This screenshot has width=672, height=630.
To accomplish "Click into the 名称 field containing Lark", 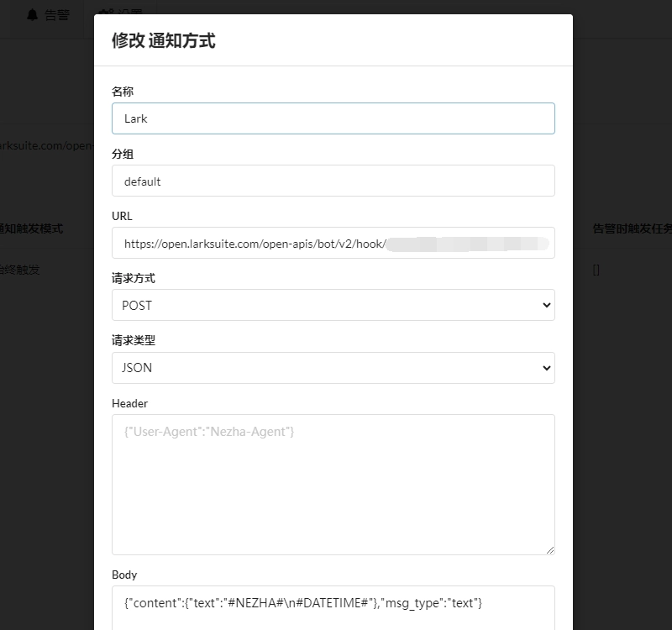I will (333, 118).
